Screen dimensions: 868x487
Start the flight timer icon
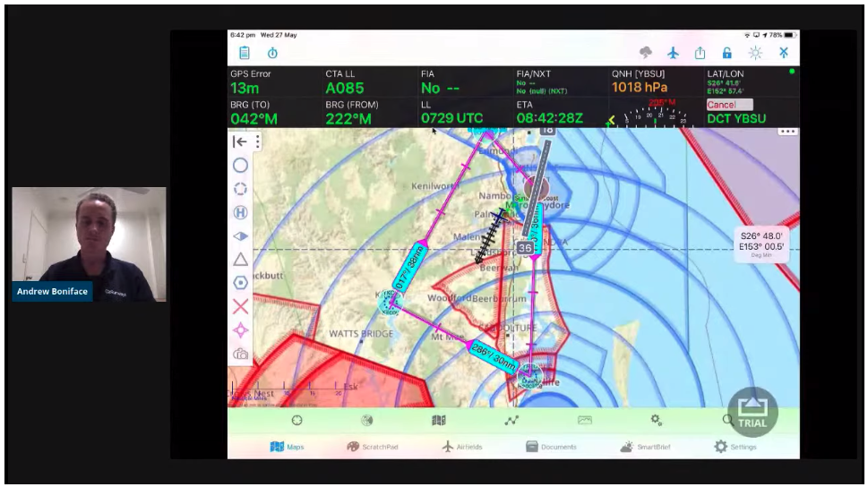tap(272, 54)
